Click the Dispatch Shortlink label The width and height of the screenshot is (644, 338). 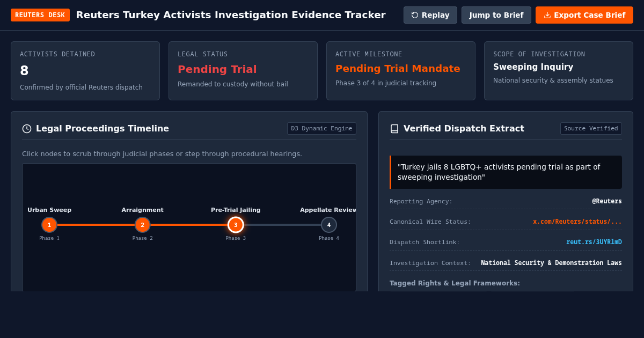click(425, 243)
